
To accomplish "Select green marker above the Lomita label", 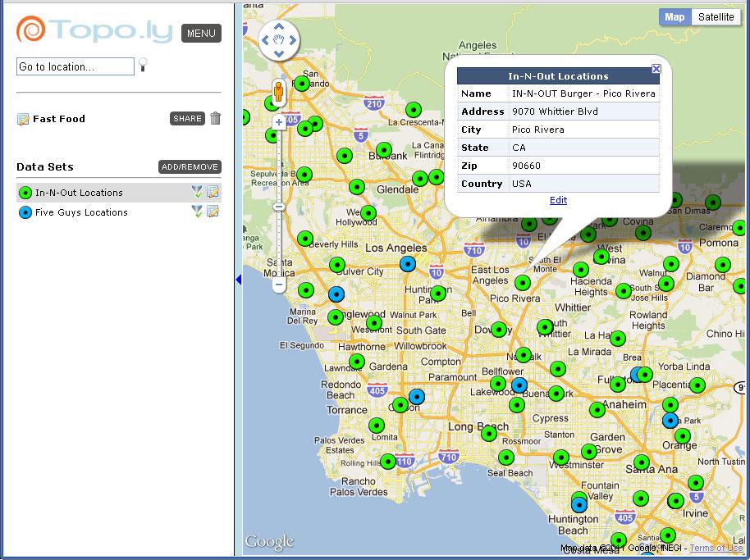I will click(x=377, y=425).
